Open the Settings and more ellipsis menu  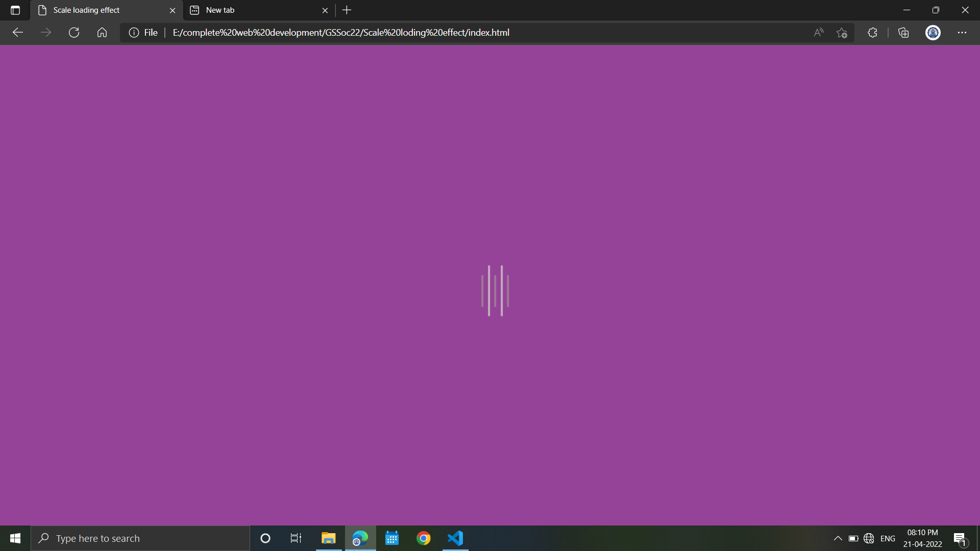[962, 32]
